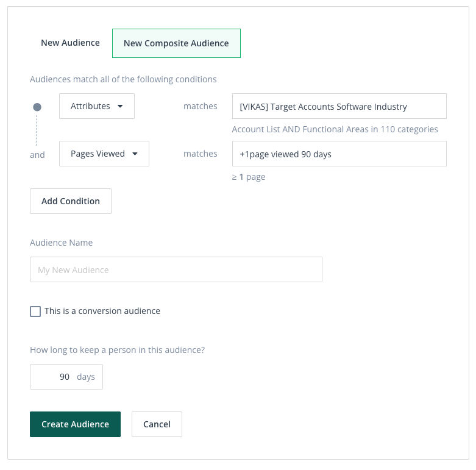This screenshot has height=470, width=476.
Task: Click the 'Audiences match all' conditions heading
Action: click(123, 79)
